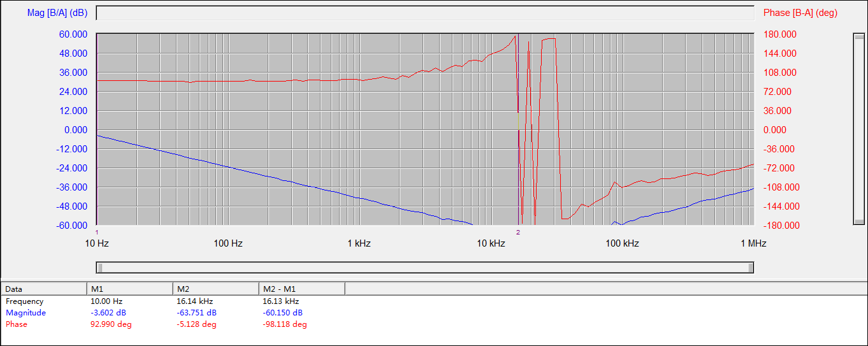Image resolution: width=868 pixels, height=346 pixels.
Task: Click marker 2 near 16 kHz
Action: (x=518, y=232)
